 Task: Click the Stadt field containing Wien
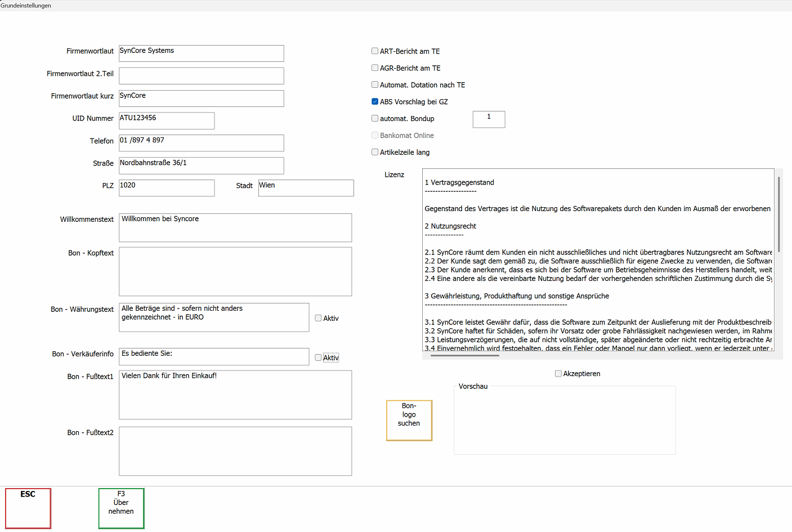coord(306,188)
